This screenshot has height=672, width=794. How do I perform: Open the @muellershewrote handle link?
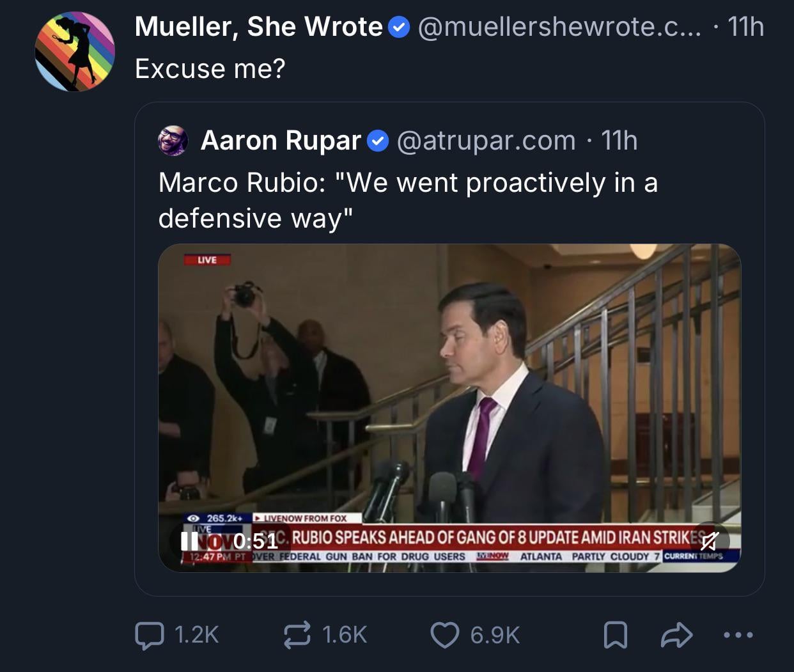[559, 27]
